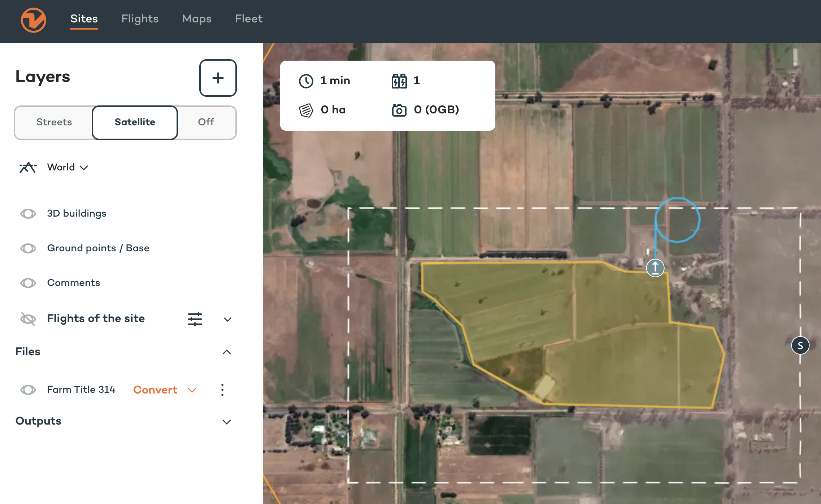Click the camera image count icon
Screen dimensions: 821x504
(x=399, y=110)
